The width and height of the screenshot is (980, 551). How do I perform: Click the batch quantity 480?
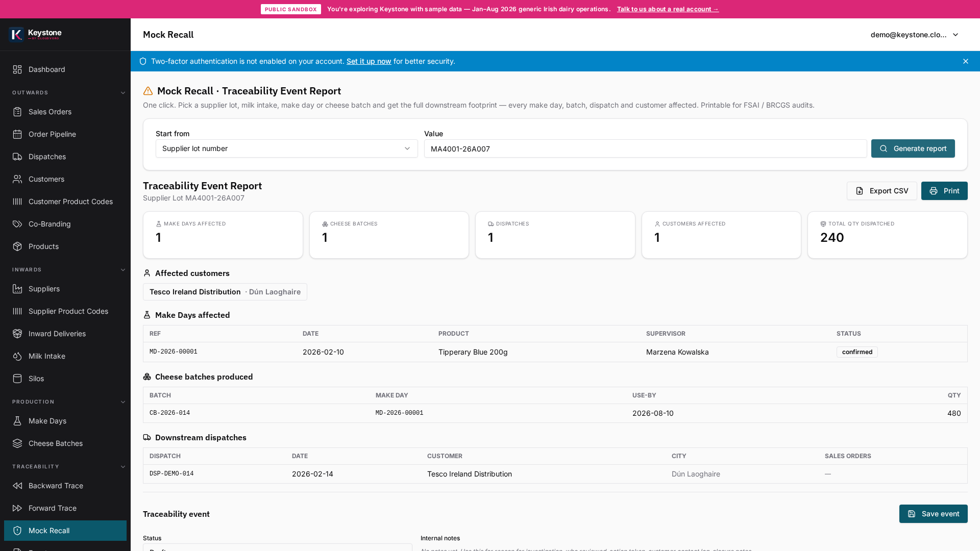954,413
